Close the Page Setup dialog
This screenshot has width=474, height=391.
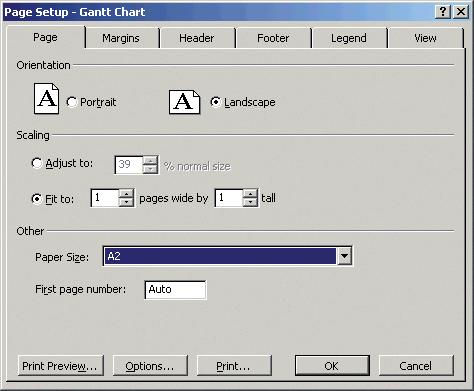click(461, 12)
